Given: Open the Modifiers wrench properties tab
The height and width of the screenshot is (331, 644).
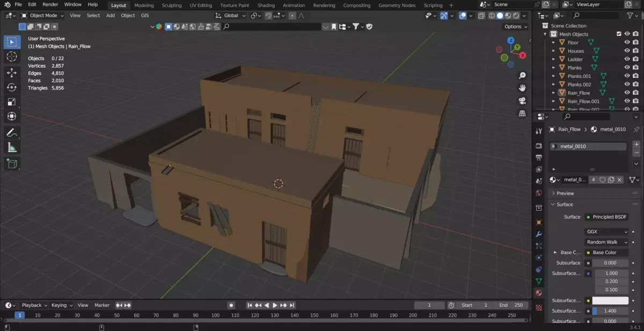Looking at the screenshot, I should [x=539, y=234].
